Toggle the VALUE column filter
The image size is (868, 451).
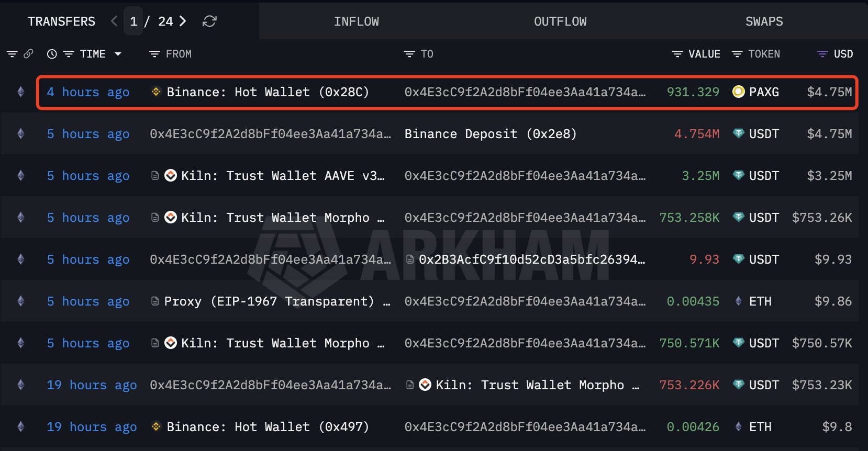coord(677,54)
